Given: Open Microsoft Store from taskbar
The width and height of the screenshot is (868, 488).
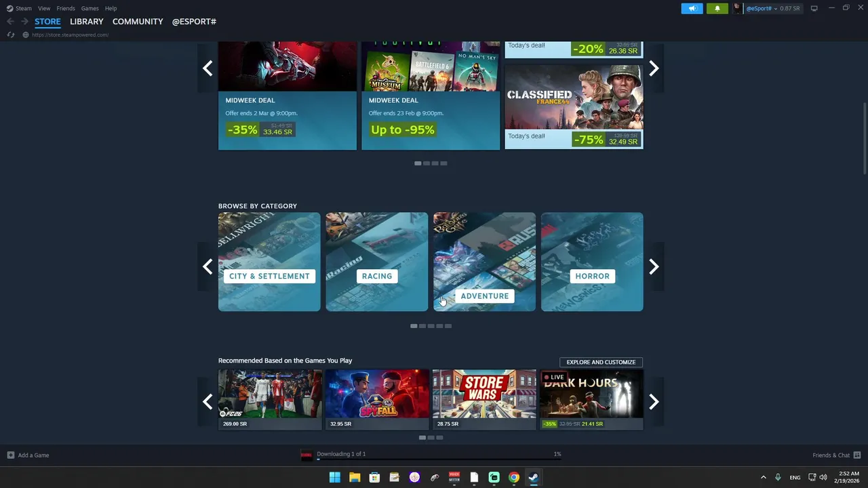Looking at the screenshot, I should point(374,477).
